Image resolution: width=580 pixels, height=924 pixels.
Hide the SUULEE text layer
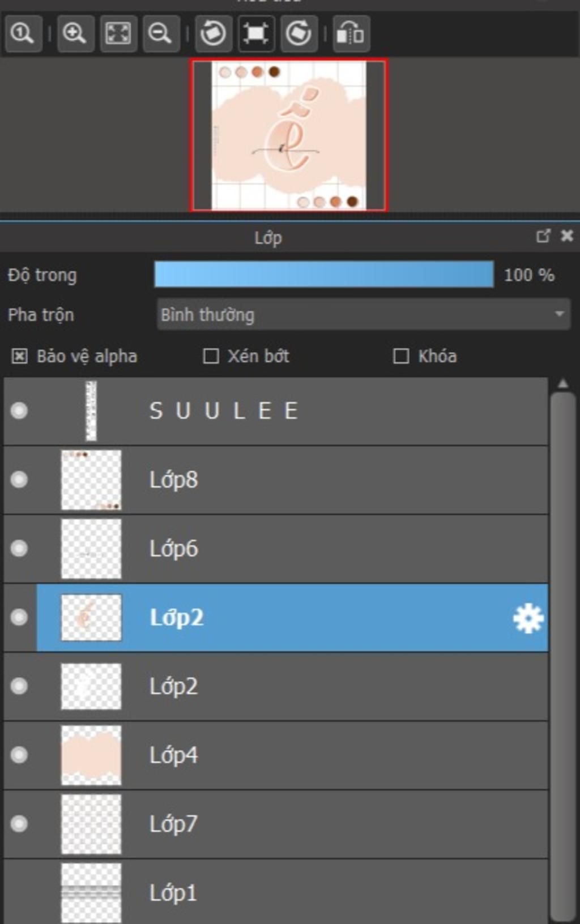point(19,410)
